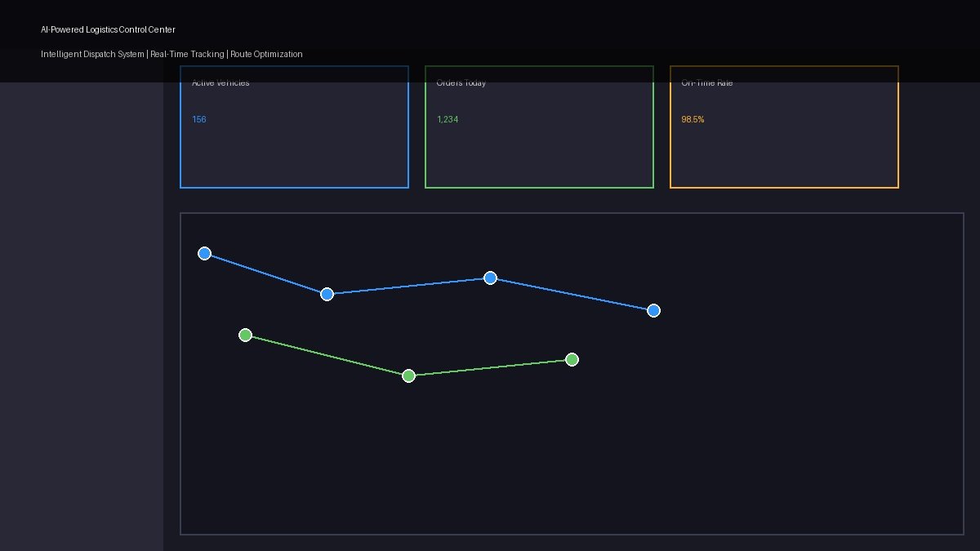Open the Route Optimization section
Image resolution: width=980 pixels, height=551 pixels.
tap(265, 54)
